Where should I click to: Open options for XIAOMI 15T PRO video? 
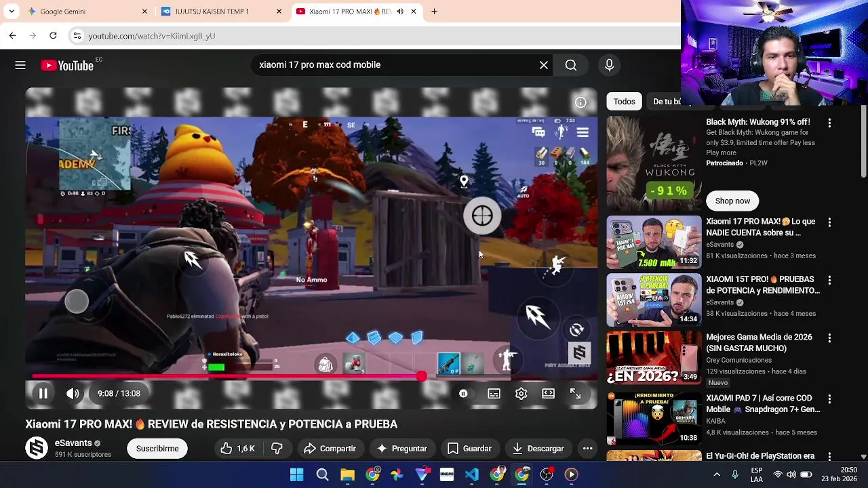(x=829, y=280)
